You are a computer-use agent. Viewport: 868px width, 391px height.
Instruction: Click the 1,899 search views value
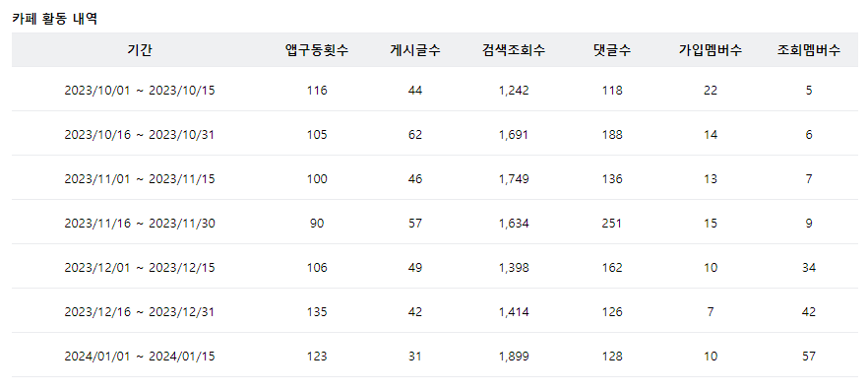coord(514,357)
